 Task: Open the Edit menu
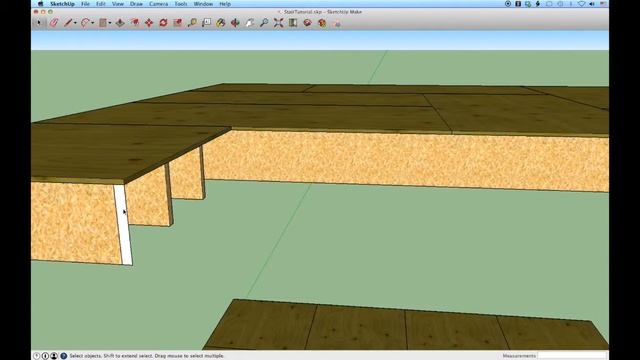101,4
